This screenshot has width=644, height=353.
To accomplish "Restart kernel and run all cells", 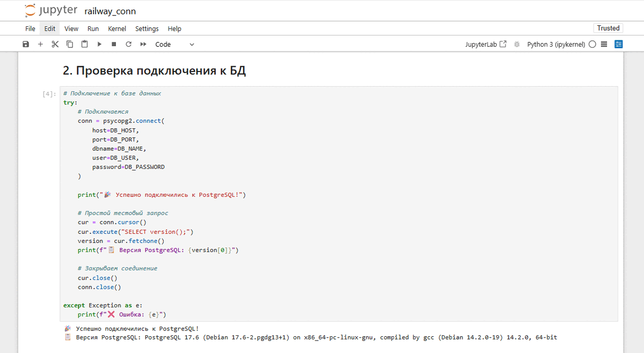I will click(143, 44).
